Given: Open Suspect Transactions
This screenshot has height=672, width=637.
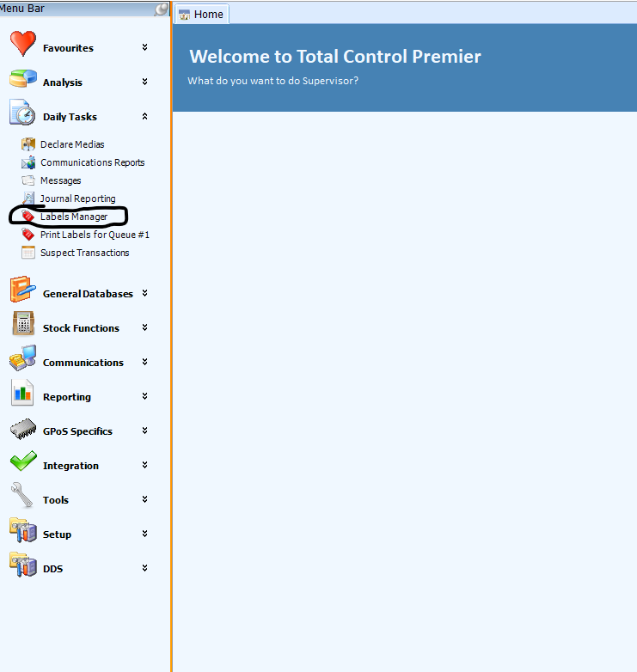Looking at the screenshot, I should pos(85,253).
